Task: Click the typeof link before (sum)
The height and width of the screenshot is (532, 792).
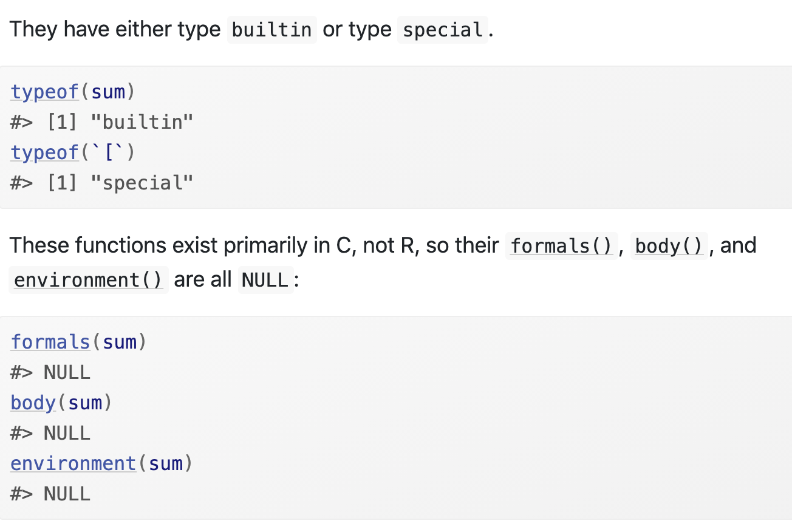Action: 45,92
